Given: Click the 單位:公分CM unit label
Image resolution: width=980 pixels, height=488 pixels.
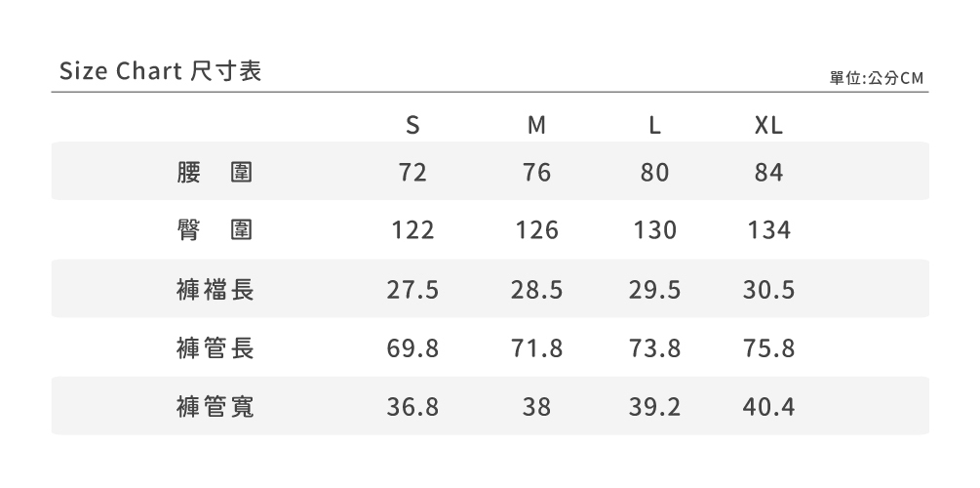Looking at the screenshot, I should (876, 78).
